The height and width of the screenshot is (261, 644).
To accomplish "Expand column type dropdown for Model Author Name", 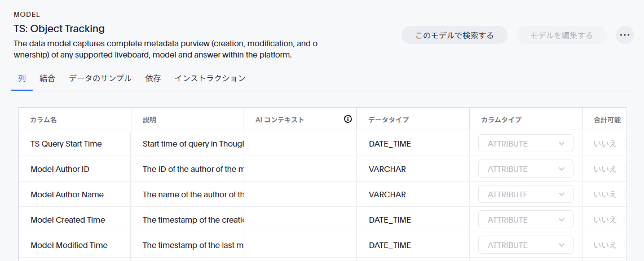I will 526,194.
